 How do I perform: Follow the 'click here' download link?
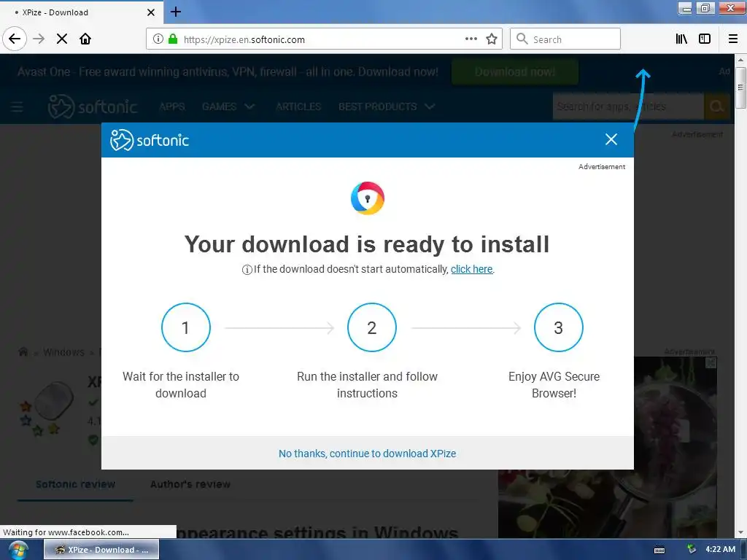click(x=472, y=269)
